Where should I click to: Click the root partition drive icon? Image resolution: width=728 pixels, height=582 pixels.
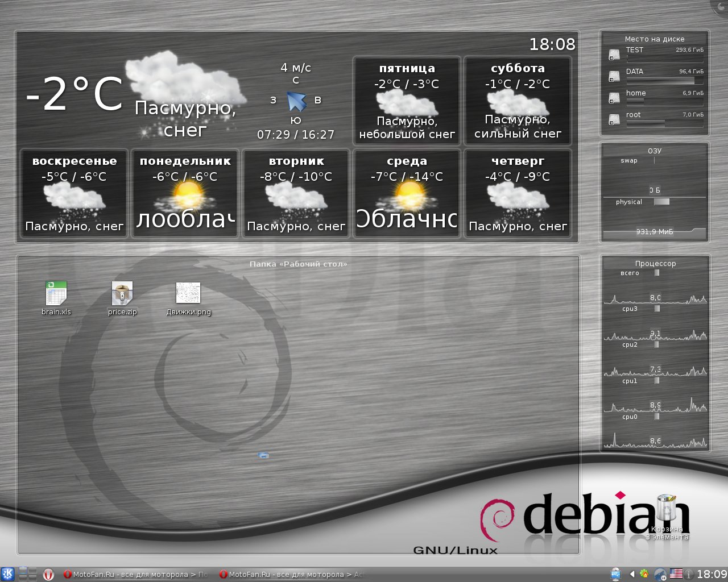coord(614,119)
